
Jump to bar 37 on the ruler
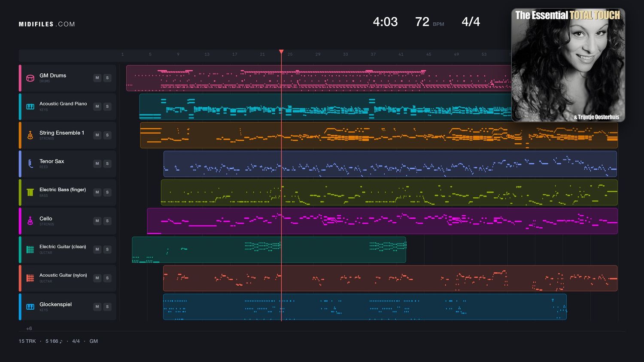click(x=373, y=54)
